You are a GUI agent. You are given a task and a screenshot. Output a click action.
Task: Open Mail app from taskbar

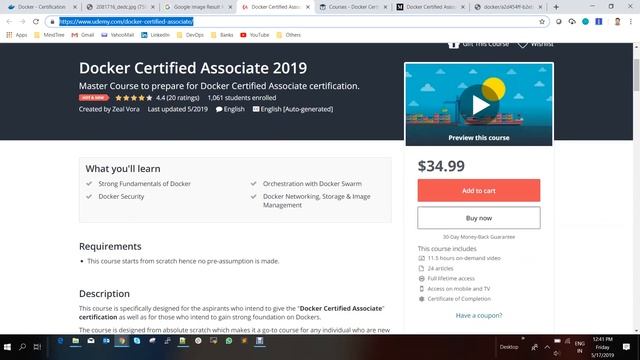point(91,341)
